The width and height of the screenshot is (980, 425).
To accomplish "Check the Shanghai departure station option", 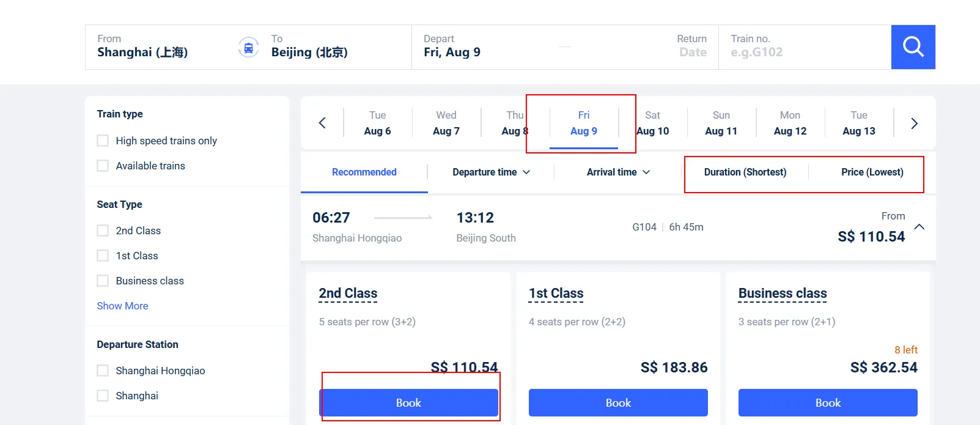I will point(102,395).
